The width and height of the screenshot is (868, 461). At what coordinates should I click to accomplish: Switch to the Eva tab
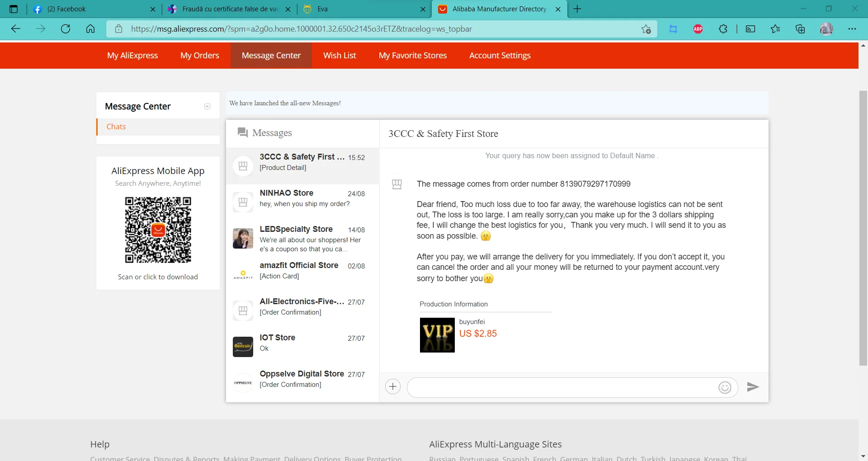coord(364,9)
